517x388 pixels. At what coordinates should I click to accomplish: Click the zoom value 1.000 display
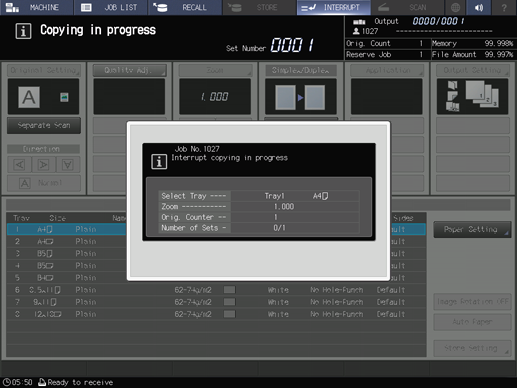pyautogui.click(x=215, y=97)
